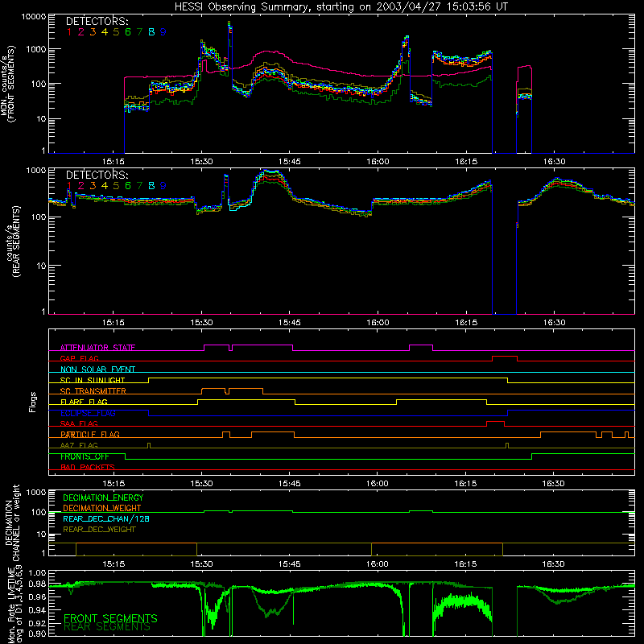Select red detector 1 in front segments legend
The width and height of the screenshot is (644, 644).
click(x=69, y=32)
